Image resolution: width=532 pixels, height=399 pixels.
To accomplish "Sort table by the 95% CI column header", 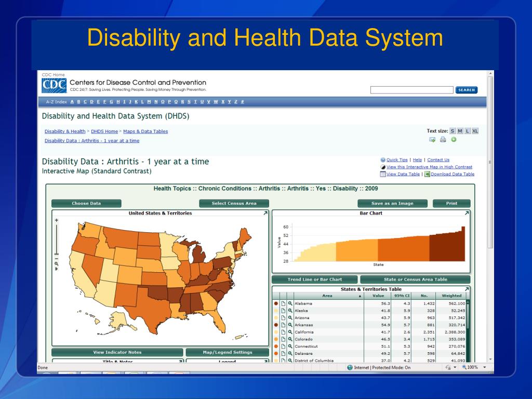I will (402, 296).
